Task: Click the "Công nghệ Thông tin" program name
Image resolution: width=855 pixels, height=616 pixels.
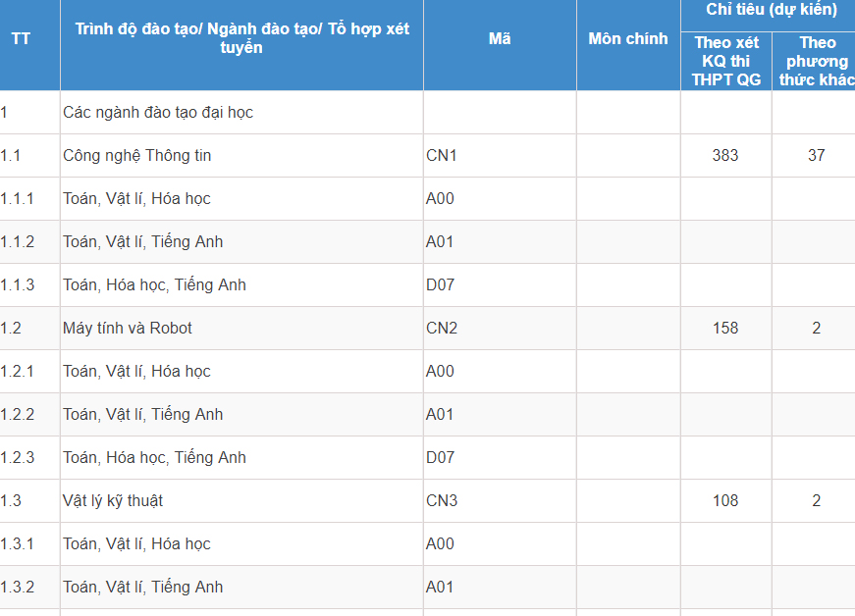Action: coord(137,156)
